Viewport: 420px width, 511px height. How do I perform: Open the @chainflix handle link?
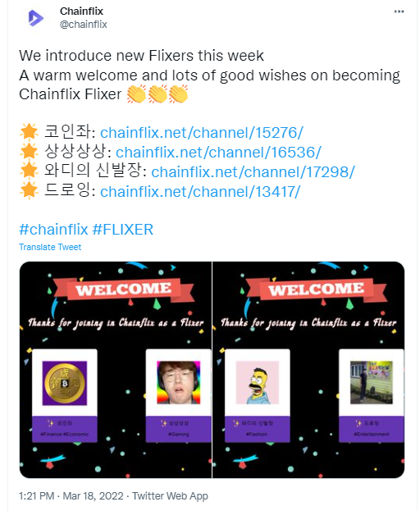[84, 25]
